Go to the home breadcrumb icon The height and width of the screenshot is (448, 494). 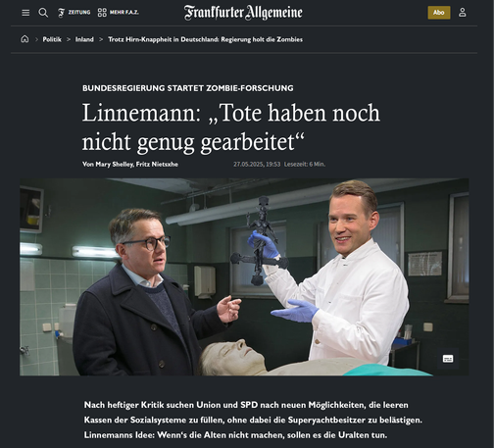pos(25,39)
